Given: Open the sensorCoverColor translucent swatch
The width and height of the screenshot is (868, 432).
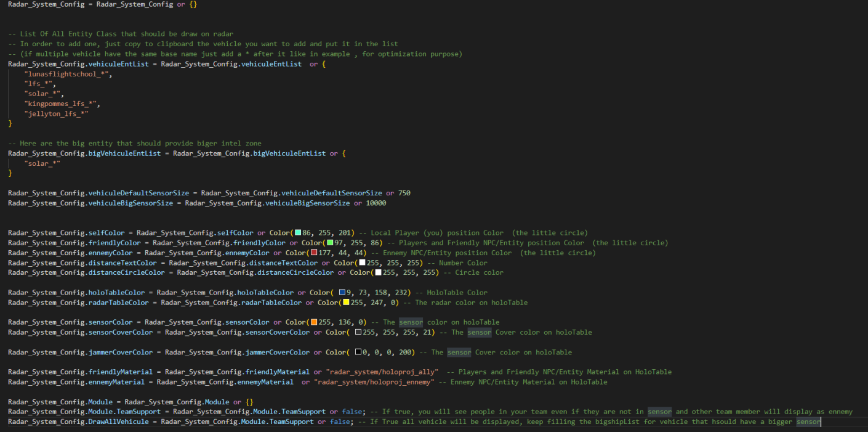Looking at the screenshot, I should point(358,332).
